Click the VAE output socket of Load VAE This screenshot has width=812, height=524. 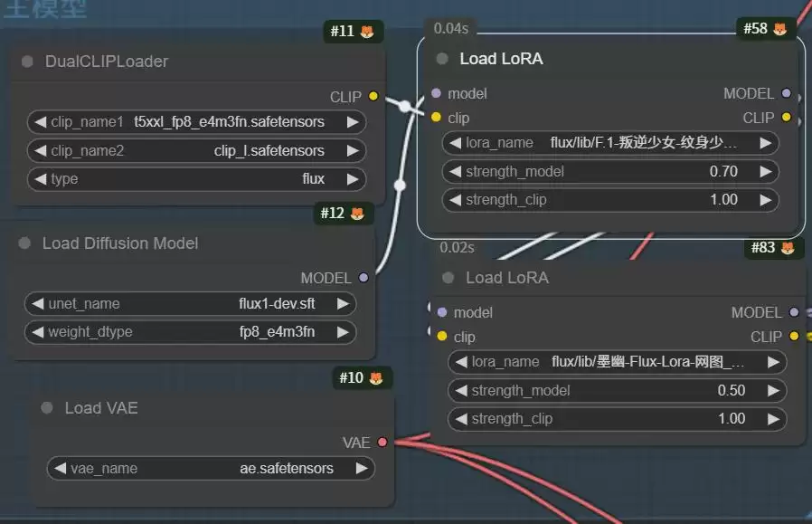click(382, 443)
